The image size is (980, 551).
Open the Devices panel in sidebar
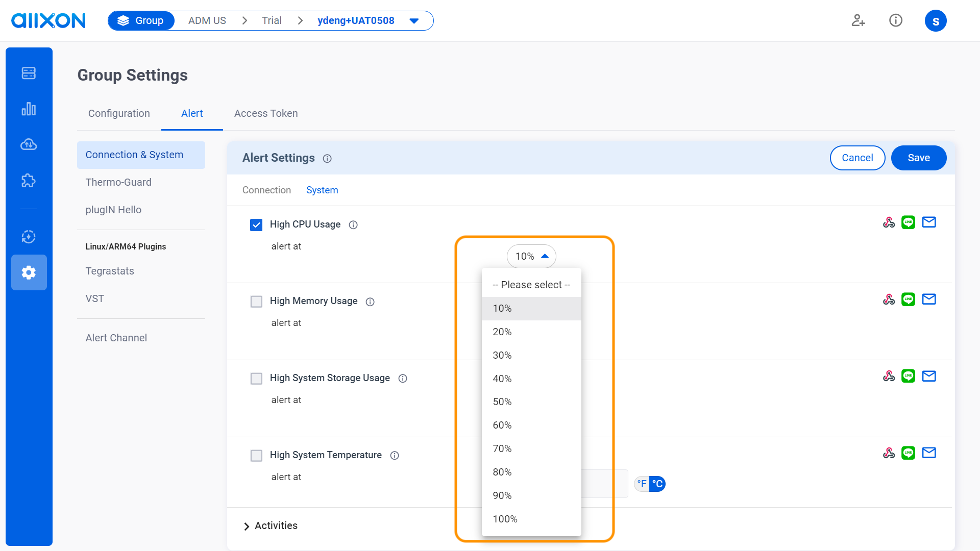29,73
